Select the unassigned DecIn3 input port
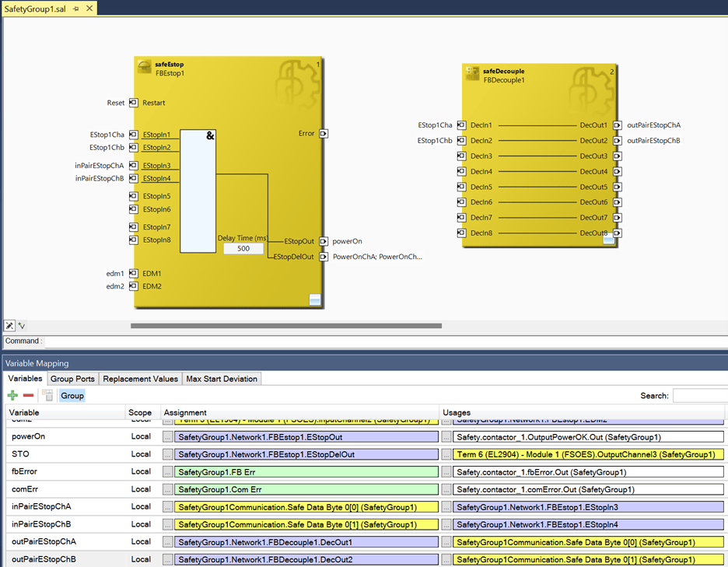 click(x=461, y=156)
